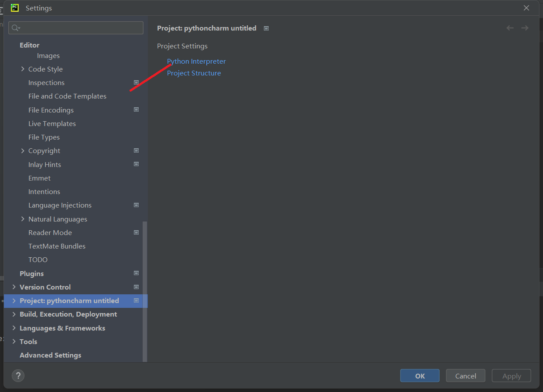Open Inlay Hints settings

pyautogui.click(x=44, y=164)
